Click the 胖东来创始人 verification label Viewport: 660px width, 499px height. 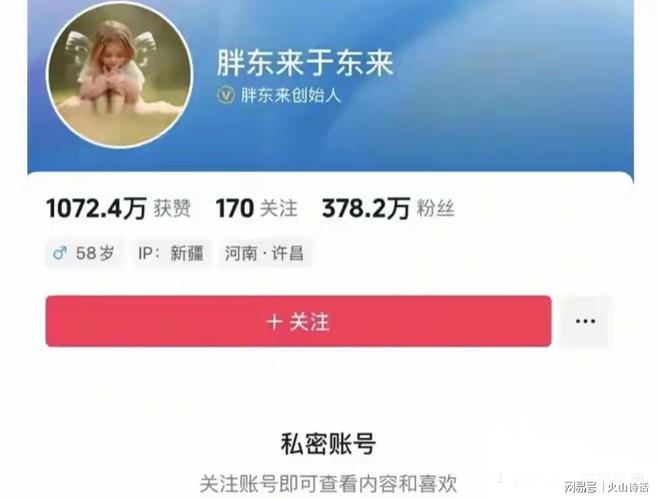pos(290,95)
